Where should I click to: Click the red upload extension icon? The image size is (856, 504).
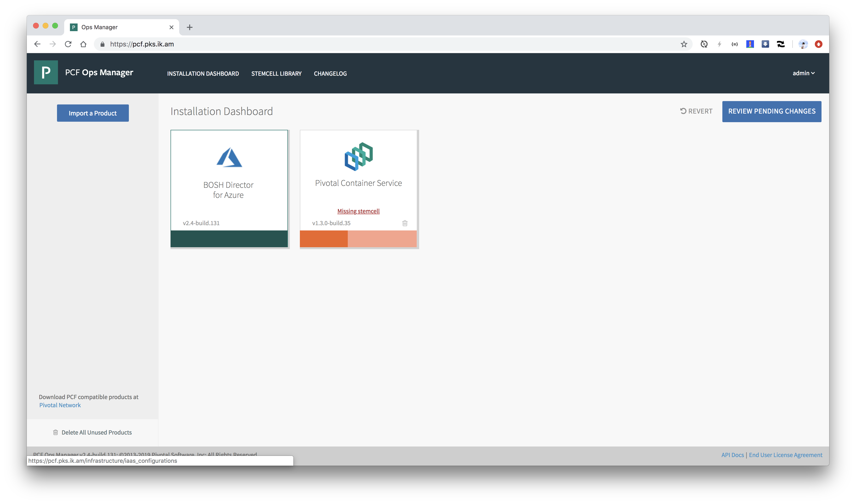818,44
